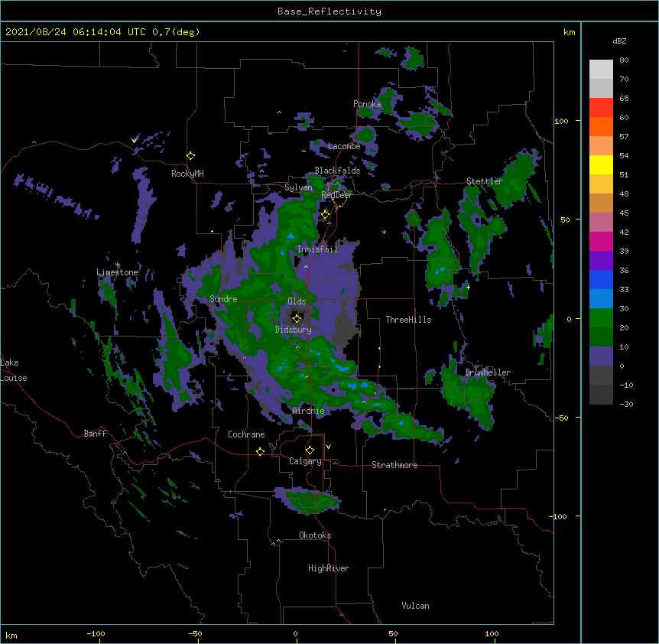The width and height of the screenshot is (659, 644).
Task: Click the 80 value on the dBZ scale
Action: (x=624, y=60)
